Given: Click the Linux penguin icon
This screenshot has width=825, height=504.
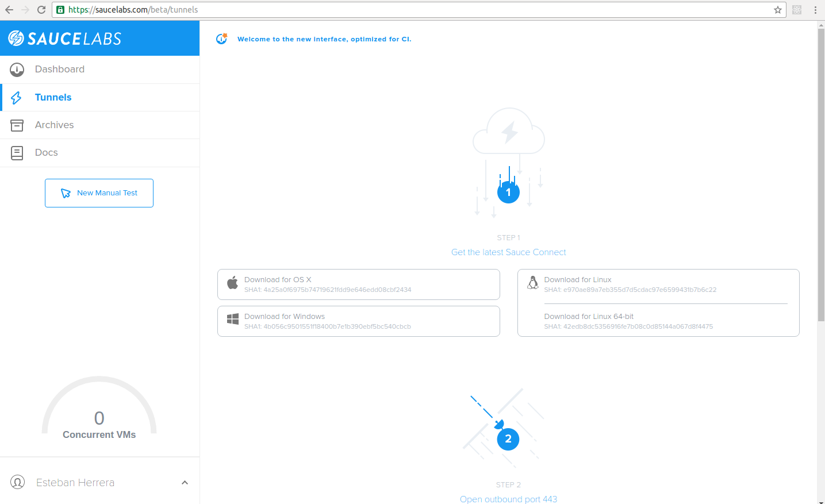Looking at the screenshot, I should pos(533,282).
